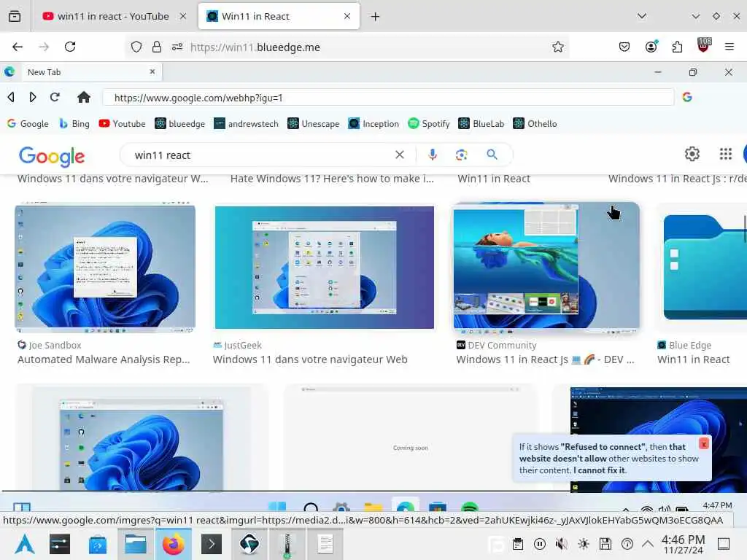
Task: Click the site padlock icon
Action: 156,47
